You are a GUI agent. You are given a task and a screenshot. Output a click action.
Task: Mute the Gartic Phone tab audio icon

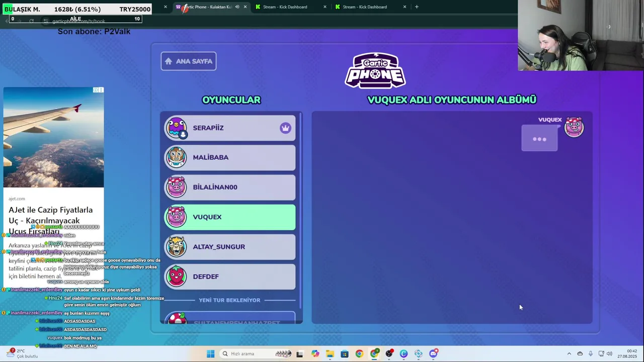[236, 7]
